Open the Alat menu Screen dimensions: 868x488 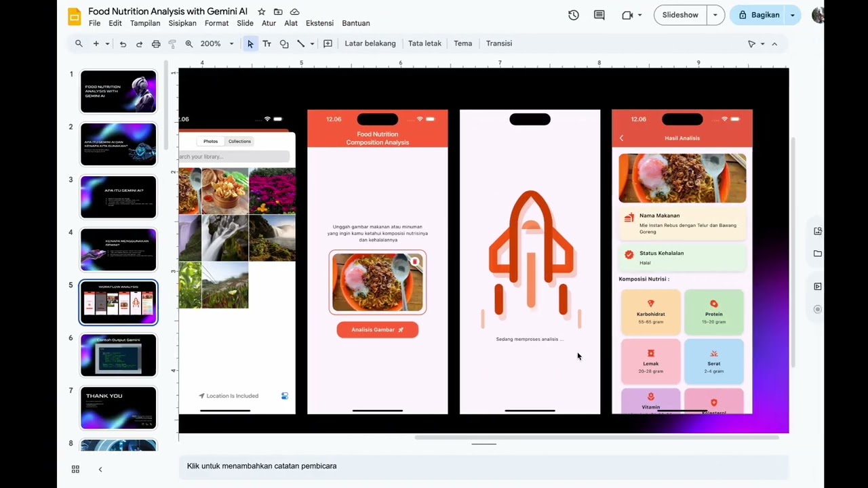291,23
